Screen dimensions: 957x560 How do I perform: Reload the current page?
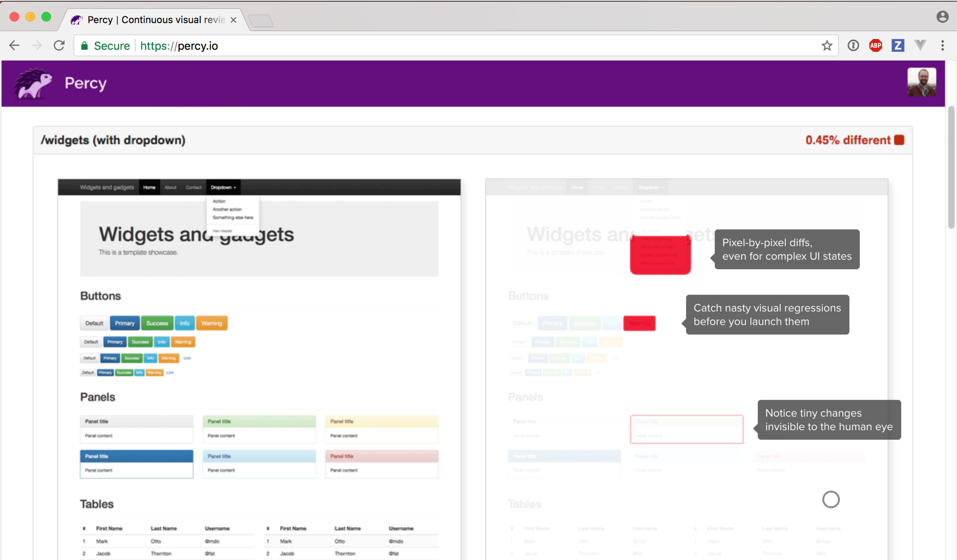pos(59,46)
